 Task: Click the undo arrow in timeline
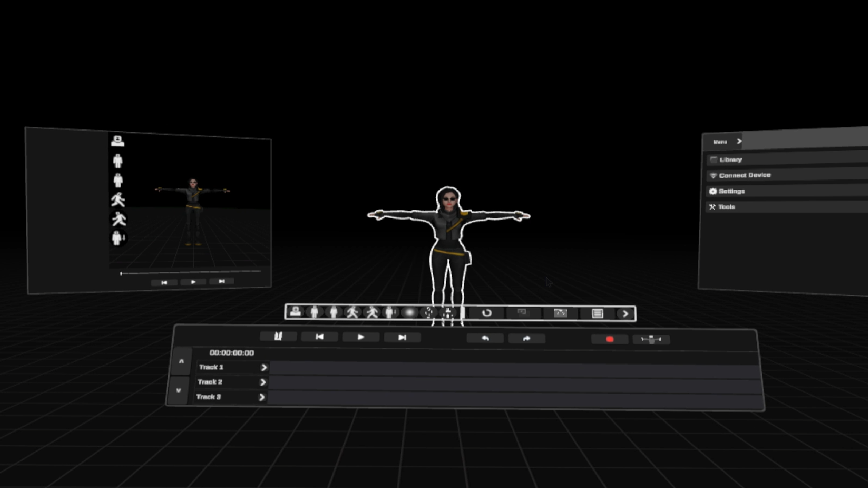[485, 338]
